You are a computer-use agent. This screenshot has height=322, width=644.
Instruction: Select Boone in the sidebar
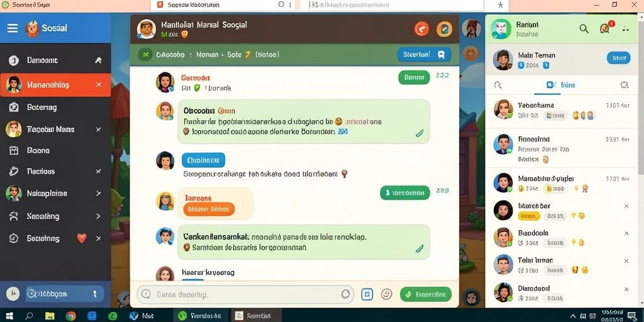[x=55, y=150]
